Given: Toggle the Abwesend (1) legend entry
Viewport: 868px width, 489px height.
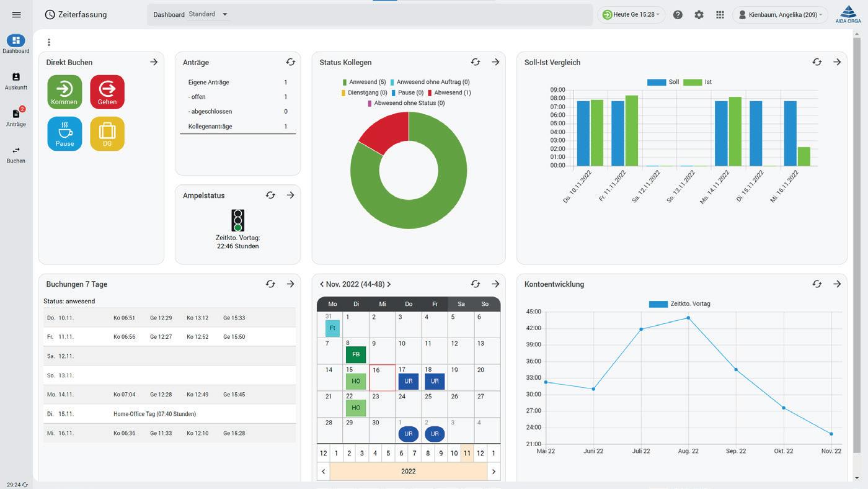Looking at the screenshot, I should coord(449,92).
